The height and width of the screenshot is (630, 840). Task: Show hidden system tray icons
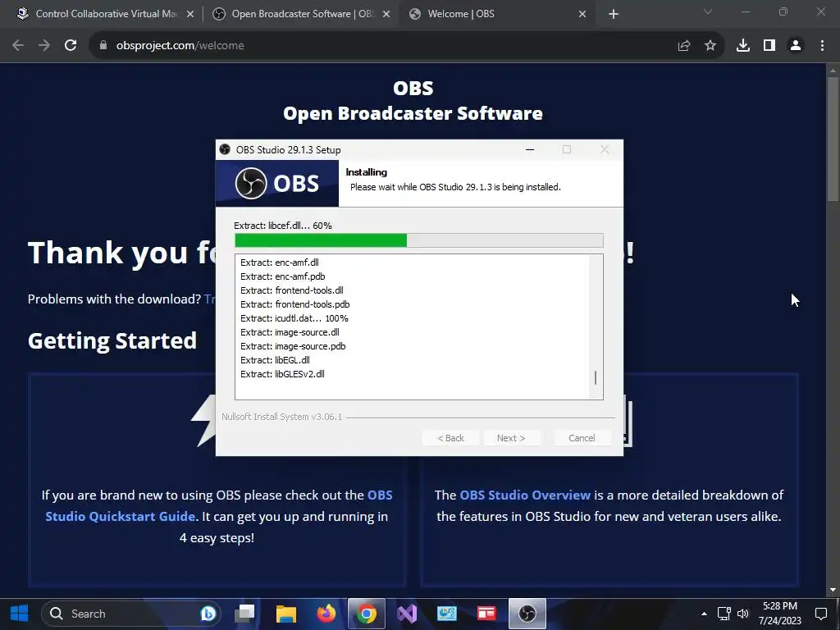pos(704,614)
